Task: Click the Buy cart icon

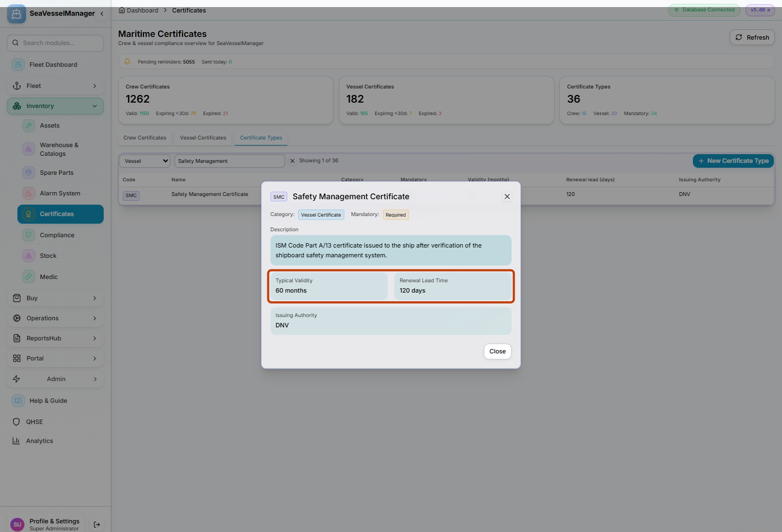Action: (17, 298)
